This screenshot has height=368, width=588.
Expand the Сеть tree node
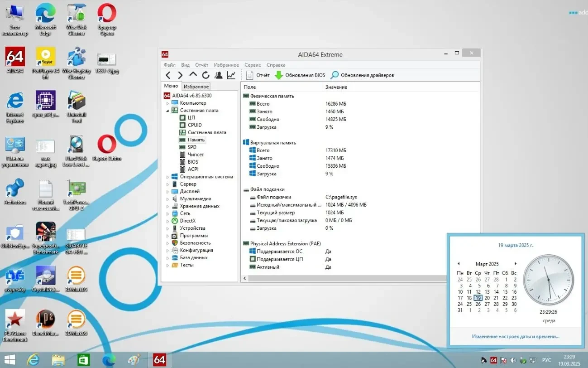point(167,213)
